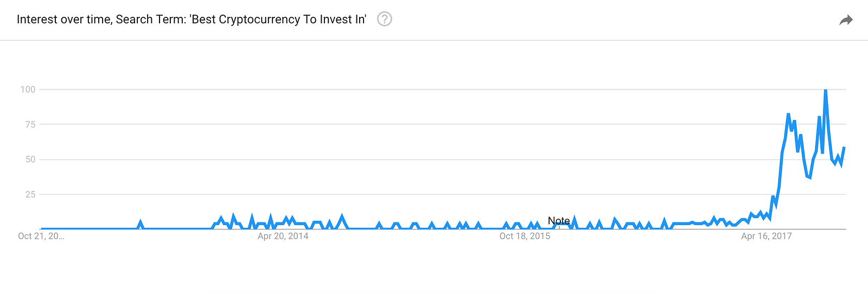The image size is (868, 293).
Task: Select the deep trough between the two tall peaks
Action: 810,177
